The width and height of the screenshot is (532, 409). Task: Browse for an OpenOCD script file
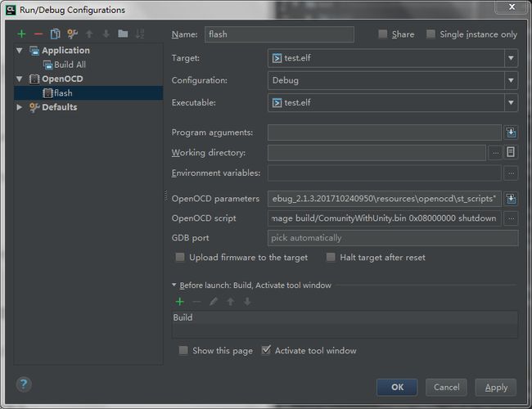[x=511, y=218]
